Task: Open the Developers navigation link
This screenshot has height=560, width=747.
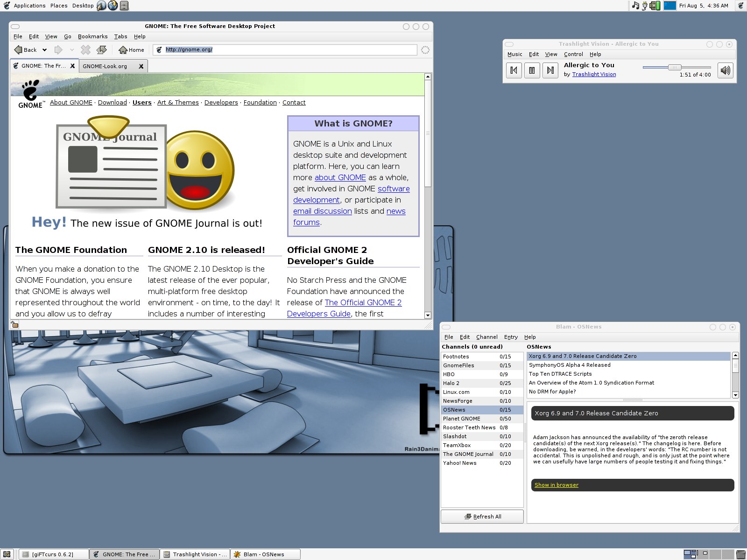Action: pyautogui.click(x=221, y=103)
